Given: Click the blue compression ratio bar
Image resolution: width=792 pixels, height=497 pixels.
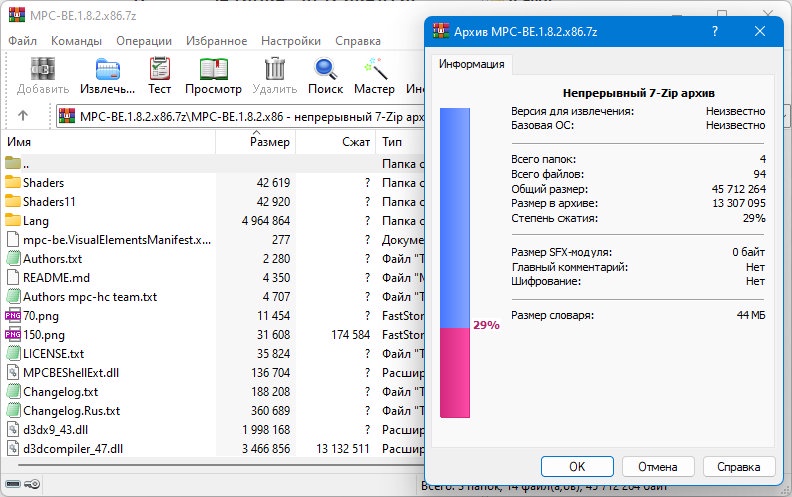Looking at the screenshot, I should [x=455, y=217].
